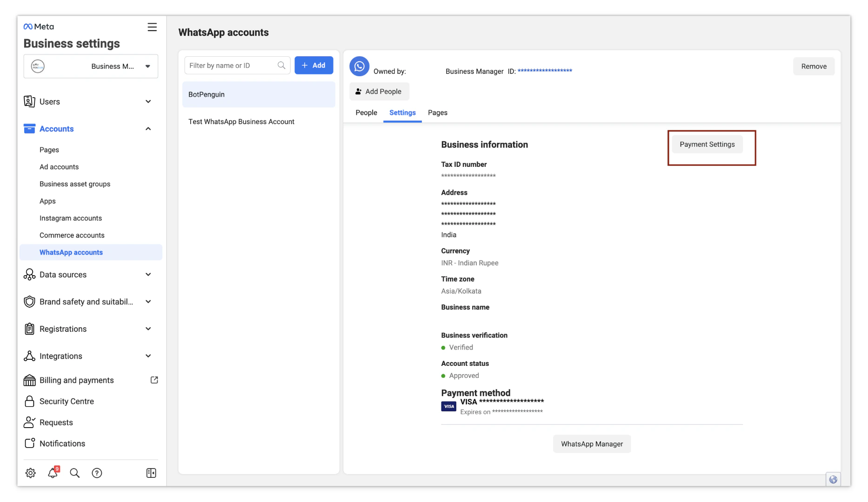Open Pages under Accounts

tap(49, 150)
